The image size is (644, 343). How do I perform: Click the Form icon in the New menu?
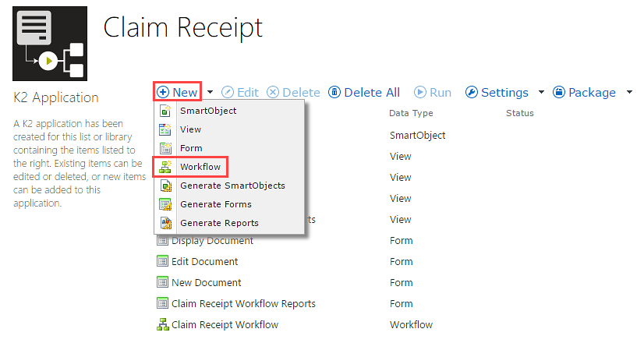pos(165,148)
